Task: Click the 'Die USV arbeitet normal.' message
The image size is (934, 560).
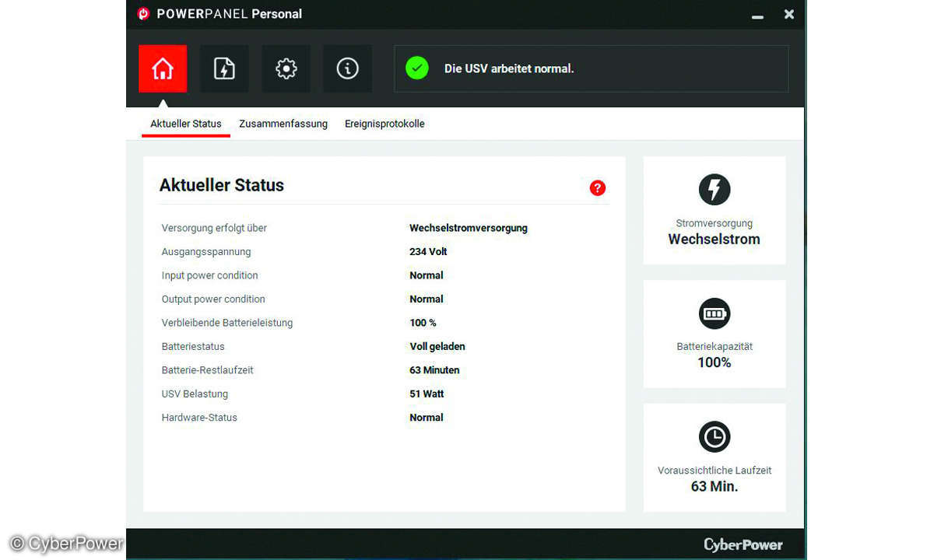Action: pyautogui.click(x=509, y=68)
